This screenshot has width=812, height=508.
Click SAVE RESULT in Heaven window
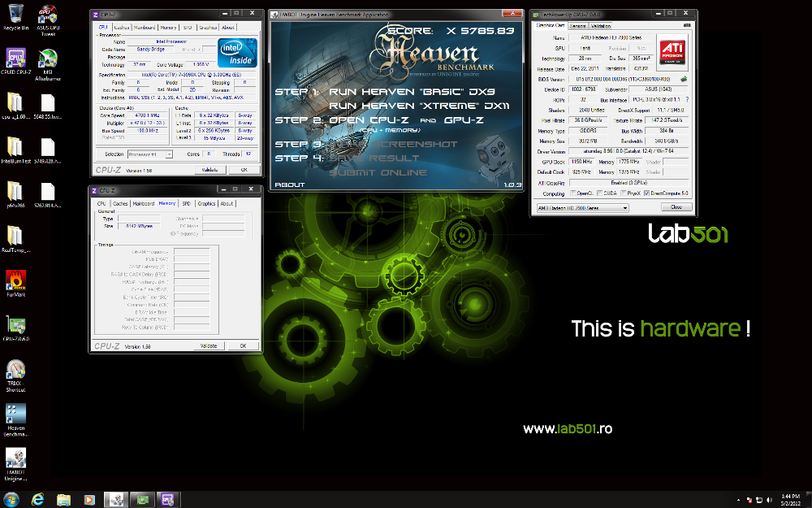(x=374, y=158)
